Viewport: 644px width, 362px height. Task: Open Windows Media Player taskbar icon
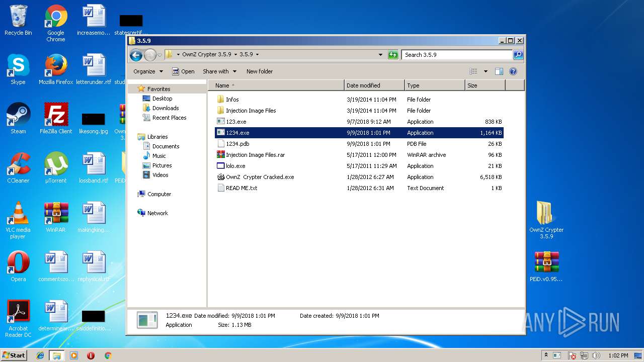pyautogui.click(x=74, y=355)
